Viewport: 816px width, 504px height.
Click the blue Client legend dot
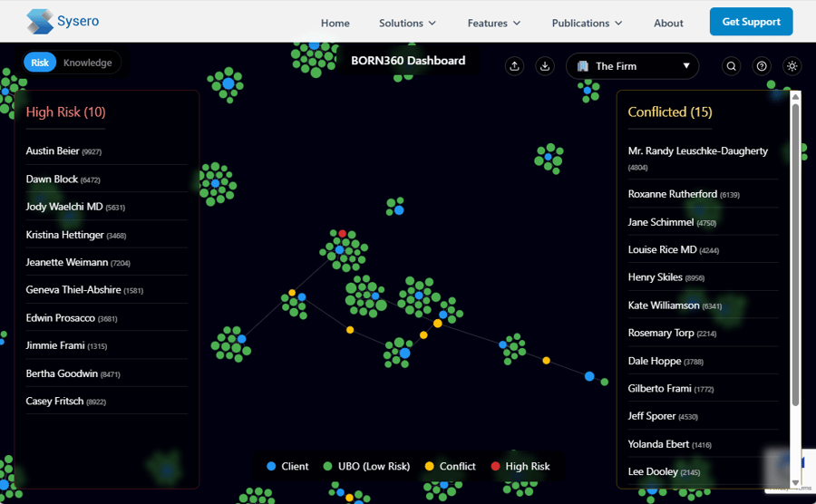coord(271,466)
